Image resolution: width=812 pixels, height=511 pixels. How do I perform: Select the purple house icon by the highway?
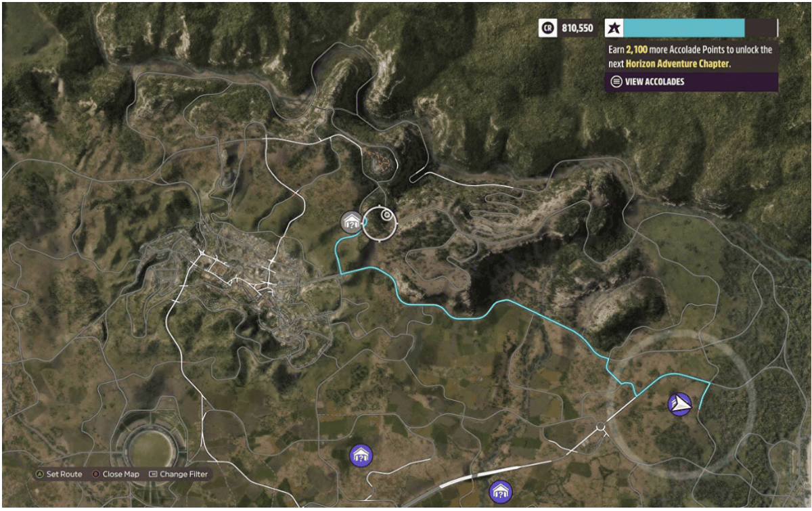[x=500, y=491]
